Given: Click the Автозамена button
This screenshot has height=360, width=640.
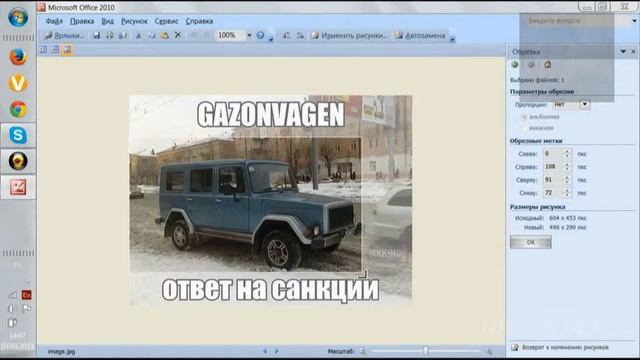Looking at the screenshot, I should point(420,36).
